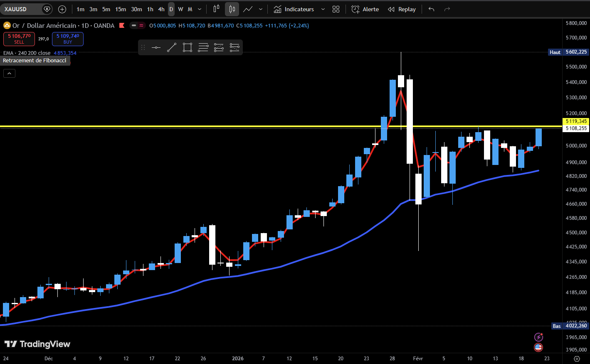Open chart settings gear icon
Image resolution: width=590 pixels, height=364 pixels.
[x=577, y=359]
